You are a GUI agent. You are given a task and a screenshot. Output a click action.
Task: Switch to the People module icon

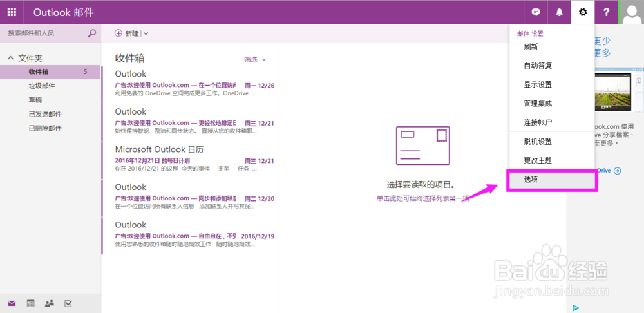pos(50,303)
